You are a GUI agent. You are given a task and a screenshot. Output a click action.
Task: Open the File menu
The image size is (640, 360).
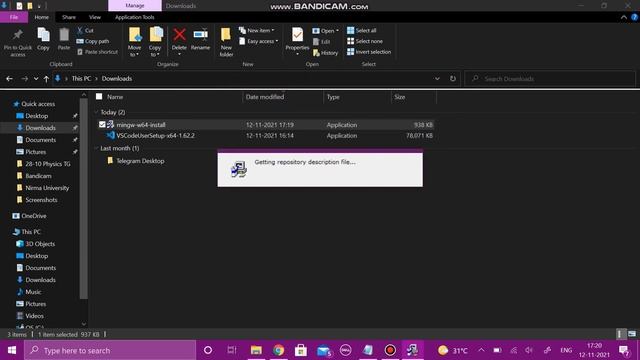click(x=14, y=17)
